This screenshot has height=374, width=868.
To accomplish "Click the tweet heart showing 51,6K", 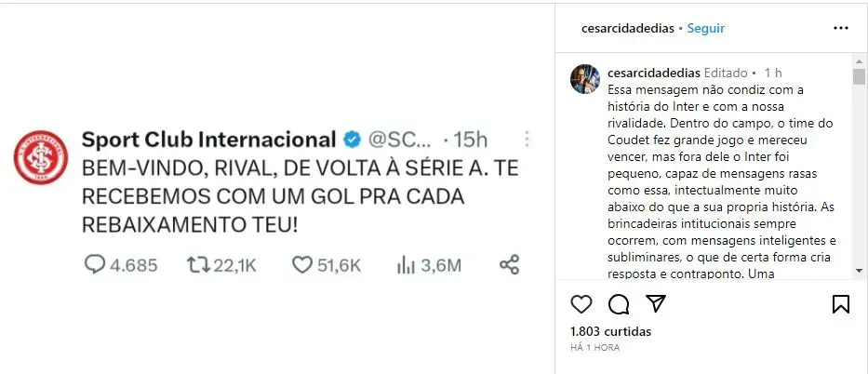I will click(301, 265).
